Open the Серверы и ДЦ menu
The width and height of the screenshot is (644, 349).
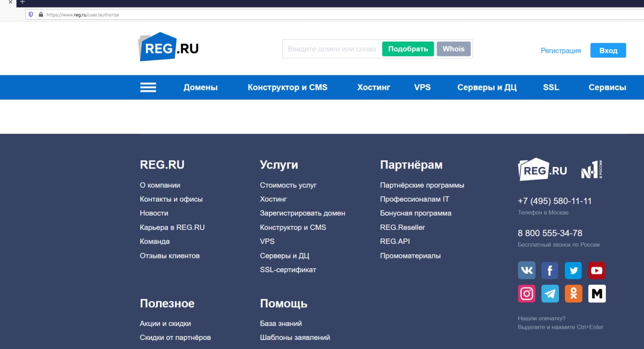[x=487, y=88]
